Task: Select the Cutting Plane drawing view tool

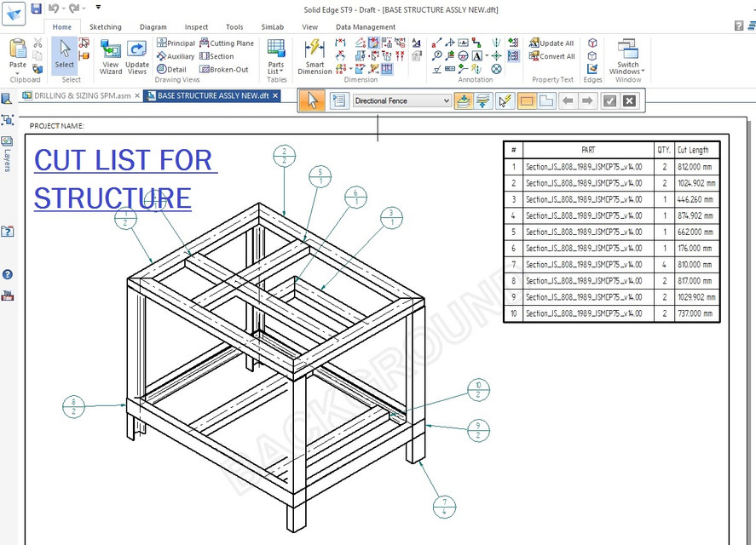Action: point(227,43)
